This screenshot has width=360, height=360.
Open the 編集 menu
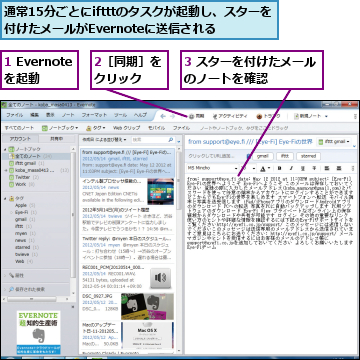coord(34,115)
